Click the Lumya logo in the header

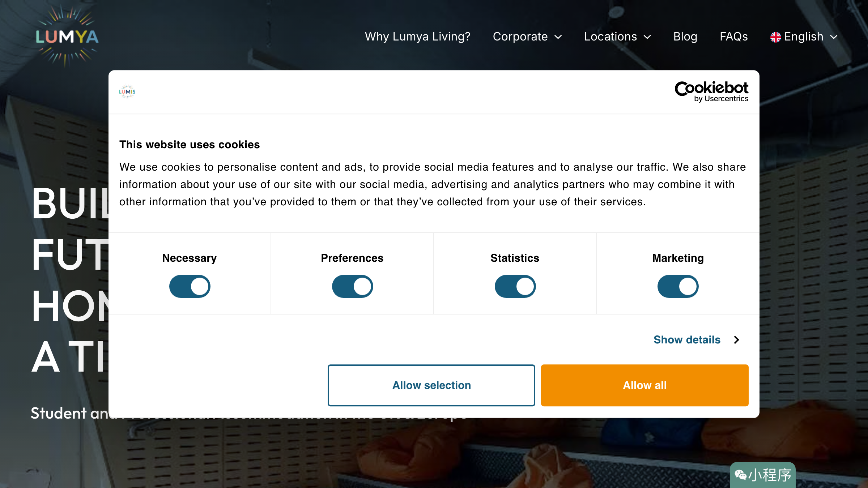click(x=67, y=36)
